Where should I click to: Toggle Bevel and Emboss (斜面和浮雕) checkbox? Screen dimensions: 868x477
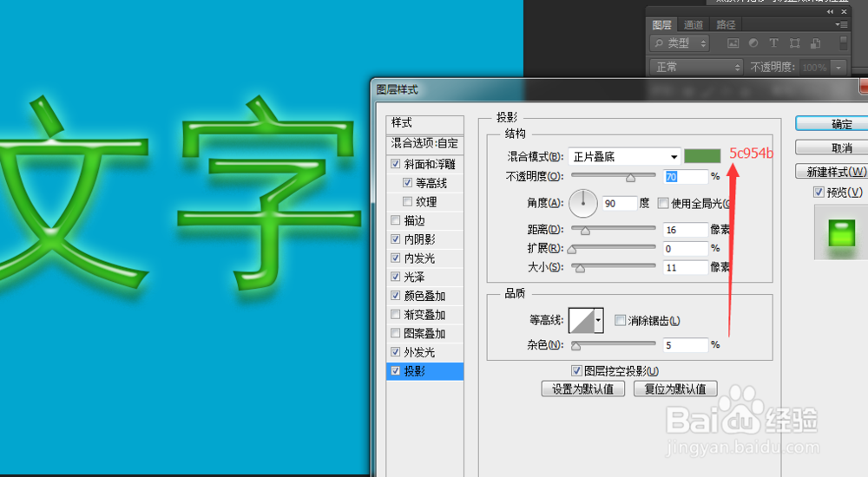395,164
